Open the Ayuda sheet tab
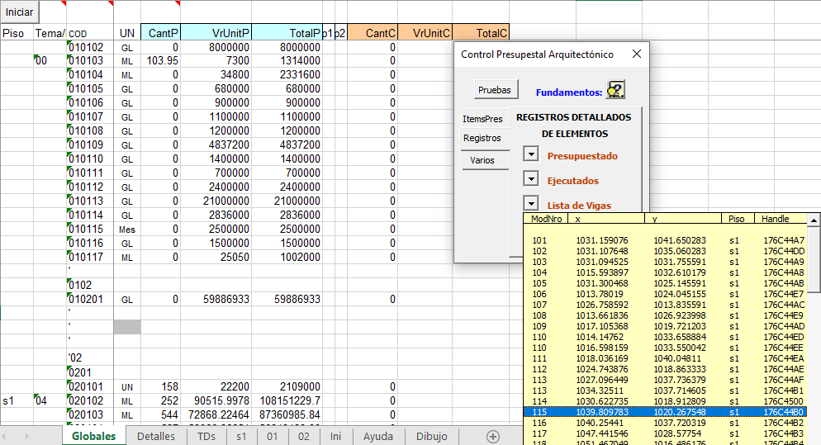Screen dimensions: 821x445 [x=378, y=436]
